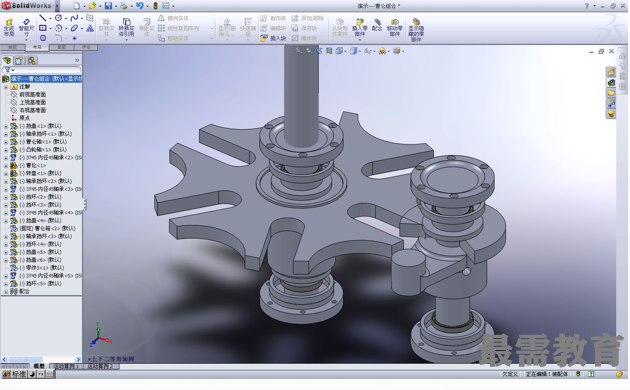Expand the 曹轮<1> component node
Viewport: 630px width, 390px height.
6,165
